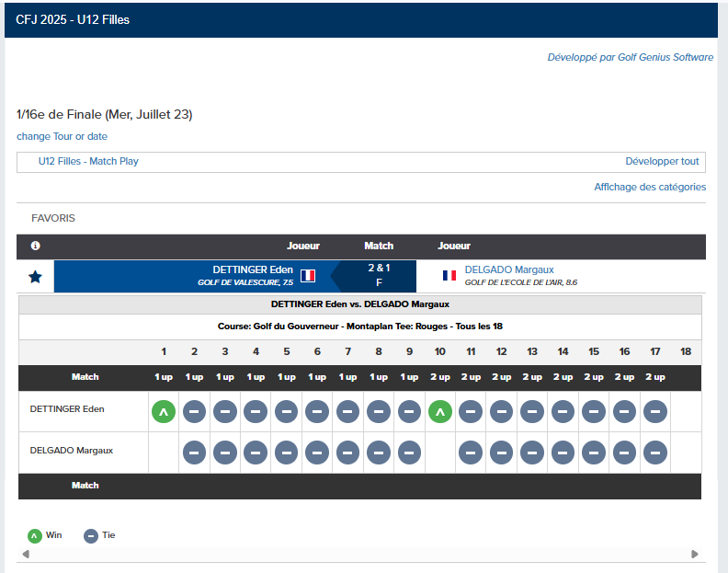The image size is (728, 573).
Task: Click the FAVORIS section heading
Action: (x=53, y=218)
